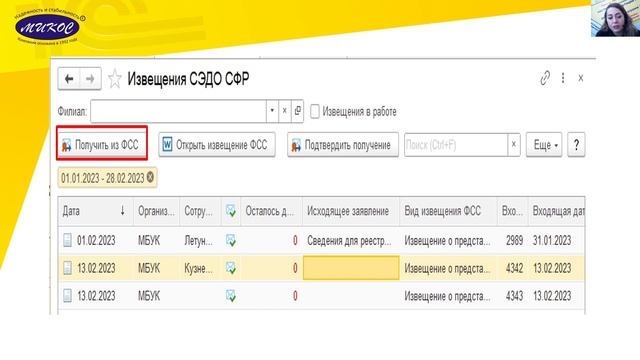Open the Еще dropdown menu
Viewport: 640px width, 360px height.
(544, 145)
